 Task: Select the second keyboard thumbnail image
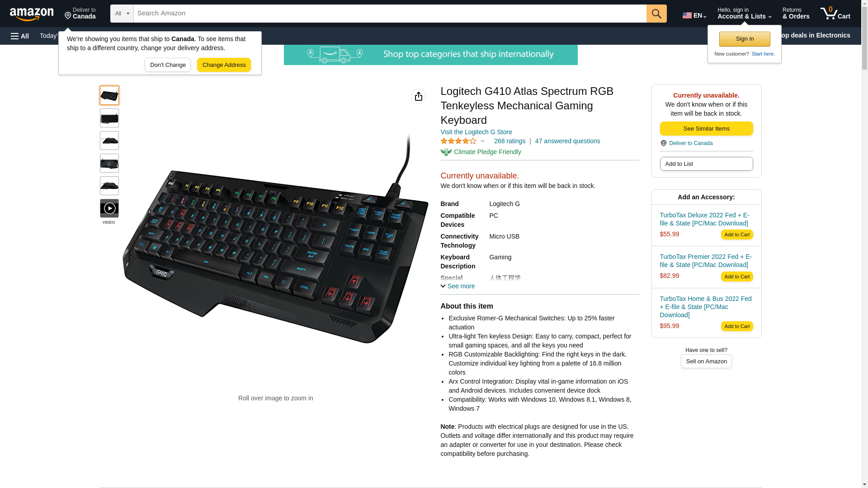(109, 118)
